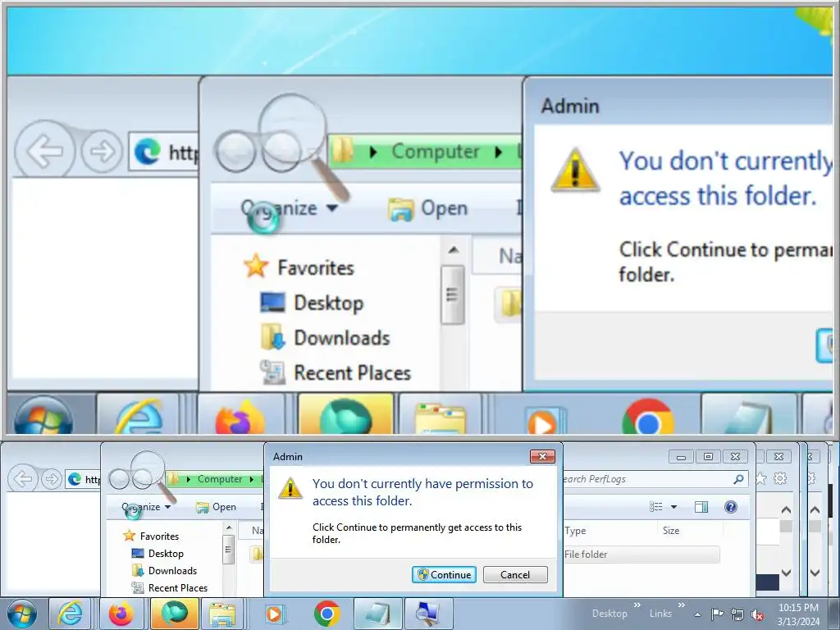The image size is (840, 630).
Task: Expand the chevrons next to the Desktop toolbar
Action: [637, 605]
